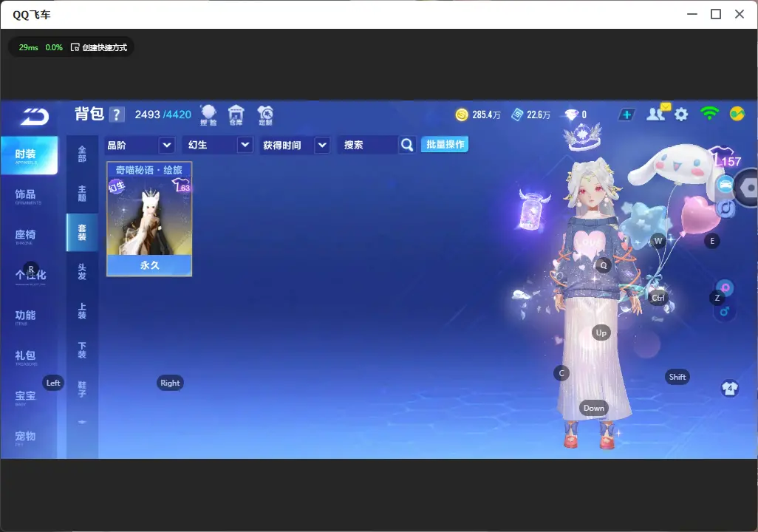Click the crown headwear above the character
Screen dimensions: 758x532
[x=582, y=136]
